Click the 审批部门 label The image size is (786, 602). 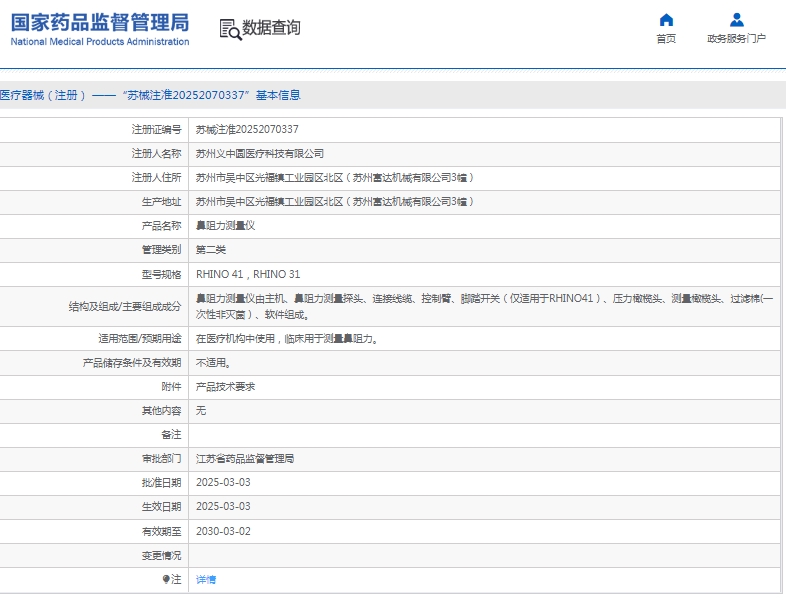[161, 459]
